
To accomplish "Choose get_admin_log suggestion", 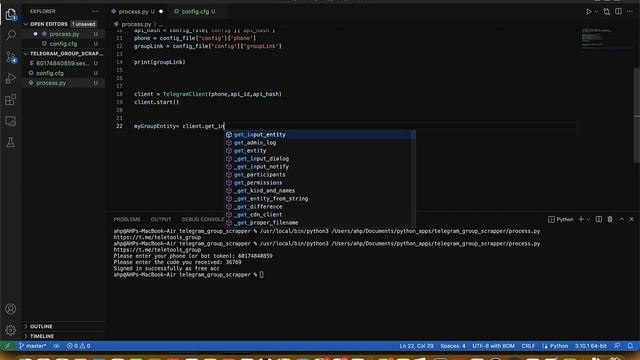I will tap(320, 142).
